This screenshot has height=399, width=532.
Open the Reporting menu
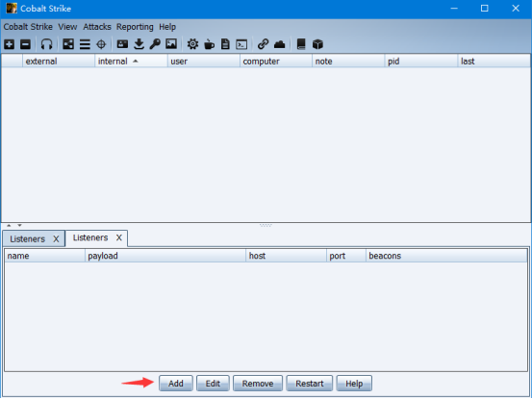135,27
